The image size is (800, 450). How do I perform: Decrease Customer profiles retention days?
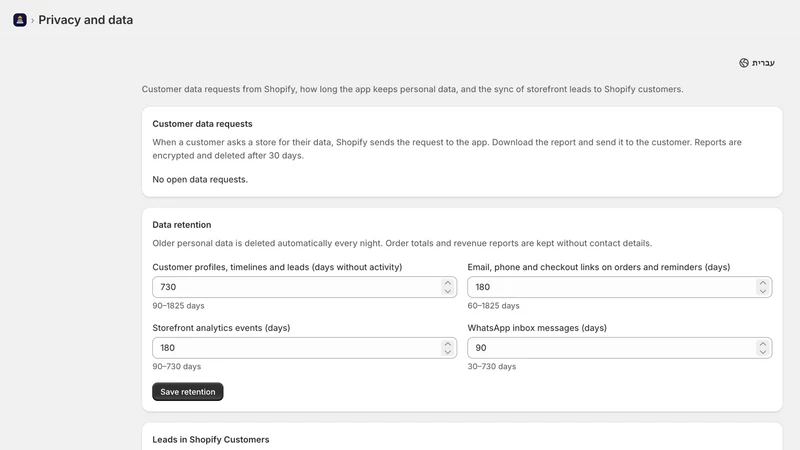click(x=447, y=291)
